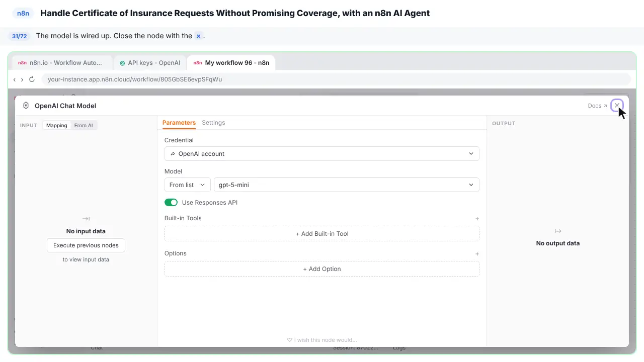644x362 pixels.
Task: Click the plus icon beside Built-in Tools
Action: pyautogui.click(x=477, y=219)
